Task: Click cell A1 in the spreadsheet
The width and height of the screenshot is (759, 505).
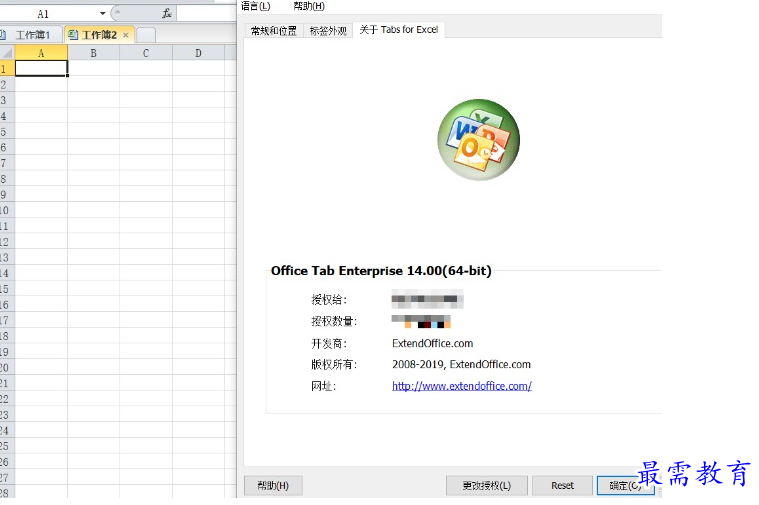Action: click(41, 68)
